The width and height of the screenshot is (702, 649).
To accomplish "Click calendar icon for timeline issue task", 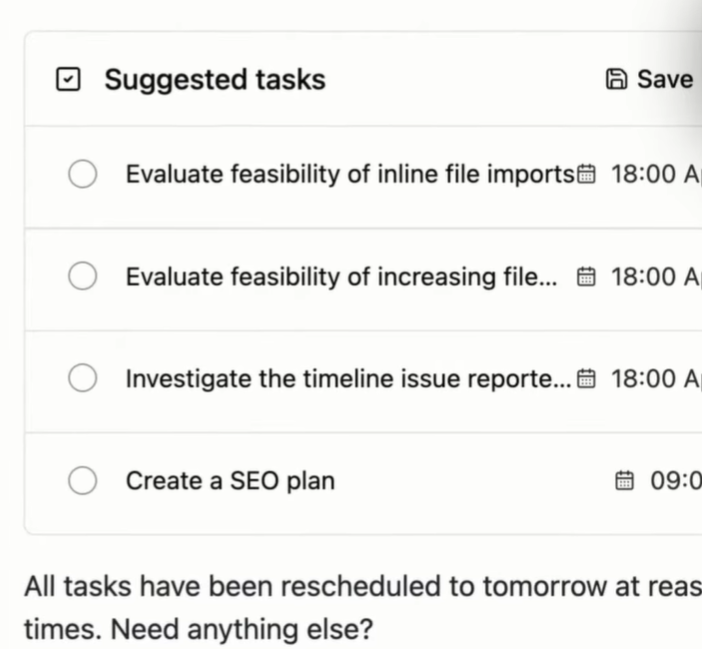I will pos(587,379).
